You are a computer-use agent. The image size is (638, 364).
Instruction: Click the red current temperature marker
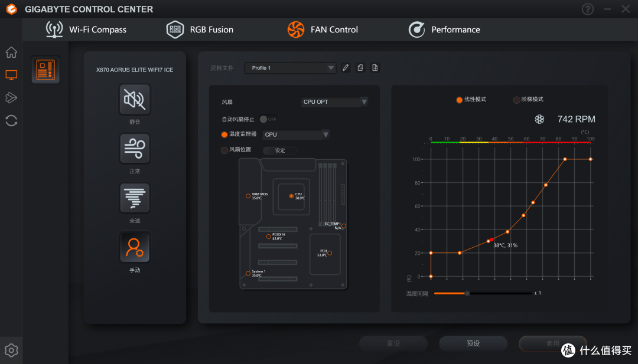point(491,240)
